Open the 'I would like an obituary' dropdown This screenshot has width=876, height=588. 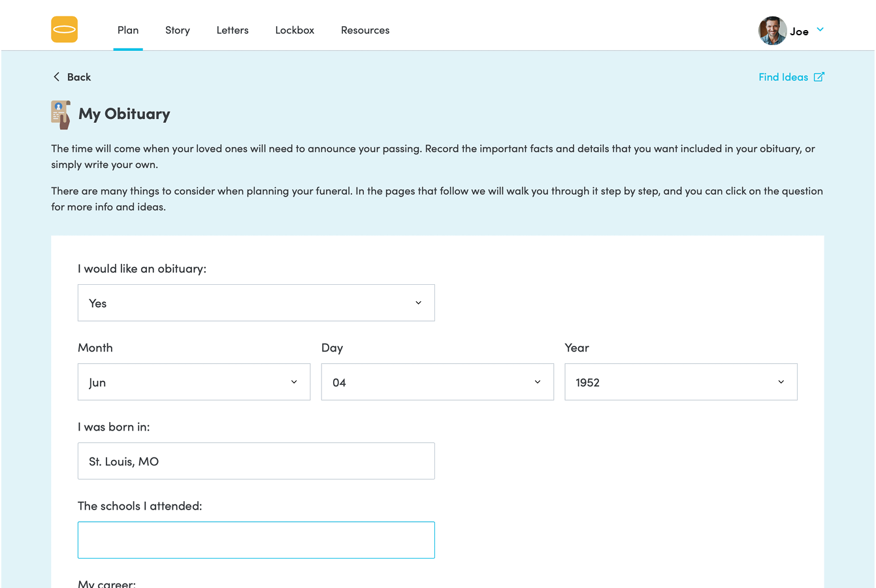coord(256,302)
